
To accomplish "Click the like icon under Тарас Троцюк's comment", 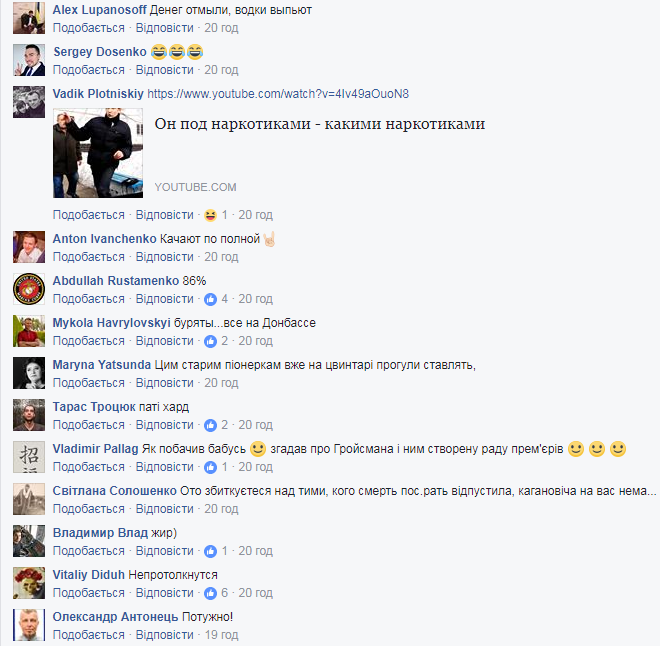I will pyautogui.click(x=210, y=425).
